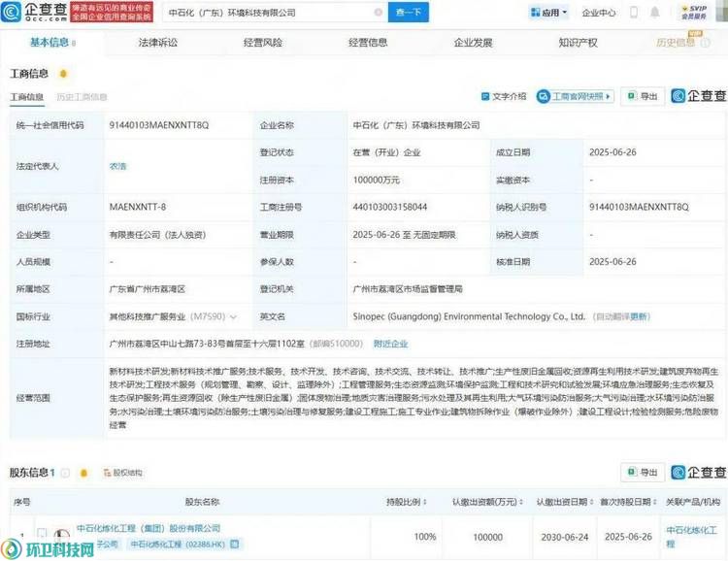Open 企业中心 link in header

[x=599, y=13]
